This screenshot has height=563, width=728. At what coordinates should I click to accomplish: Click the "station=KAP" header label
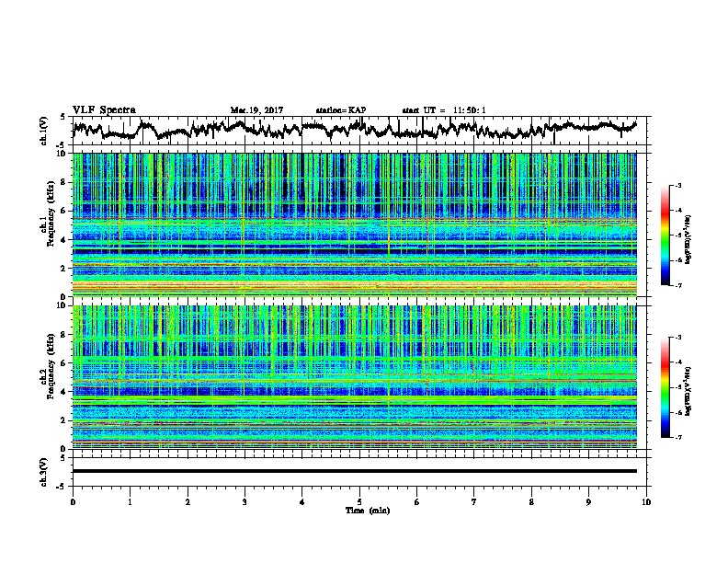pos(341,110)
